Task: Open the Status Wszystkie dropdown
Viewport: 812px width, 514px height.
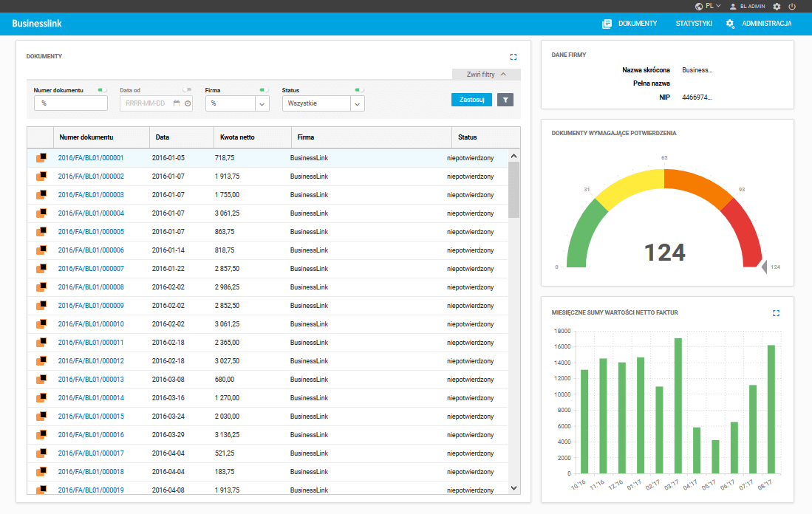Action: point(323,103)
